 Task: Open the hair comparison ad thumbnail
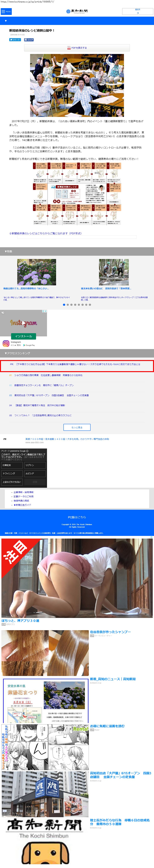point(45,653)
